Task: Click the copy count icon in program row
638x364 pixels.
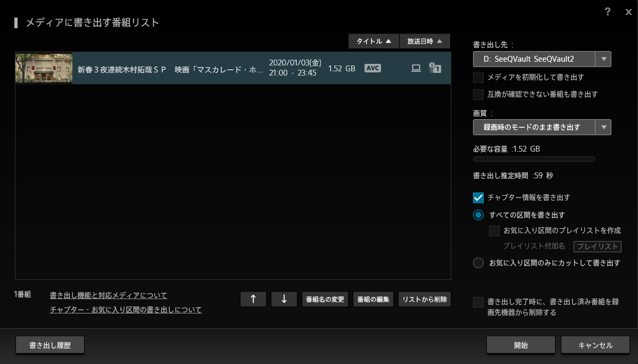Action: [435, 68]
